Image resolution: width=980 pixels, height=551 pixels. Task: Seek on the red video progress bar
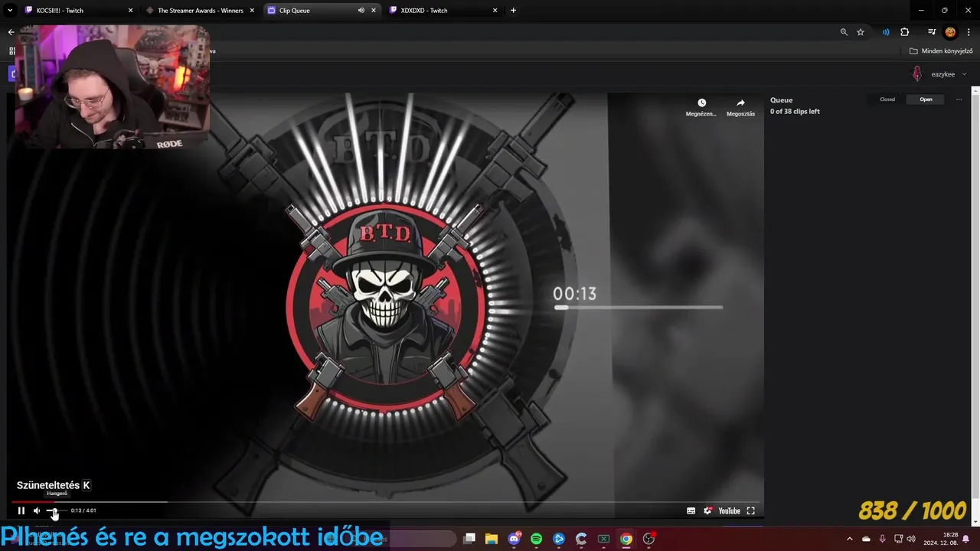tap(386, 502)
